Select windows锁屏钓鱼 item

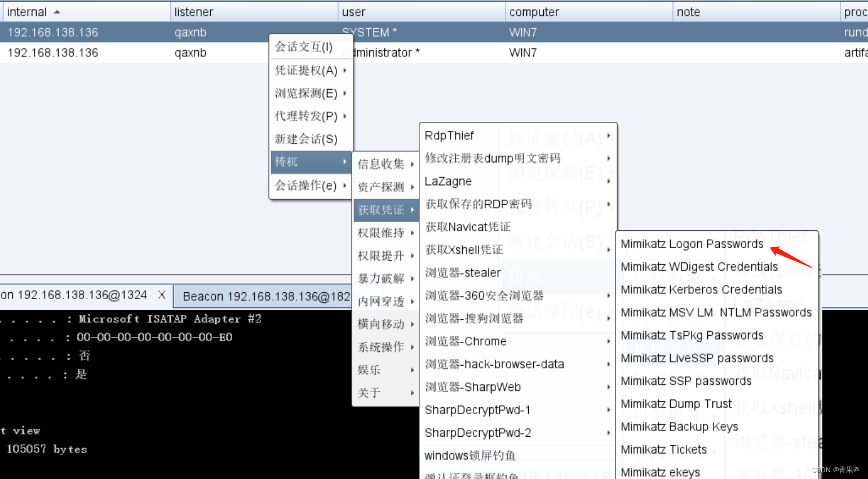pos(518,455)
